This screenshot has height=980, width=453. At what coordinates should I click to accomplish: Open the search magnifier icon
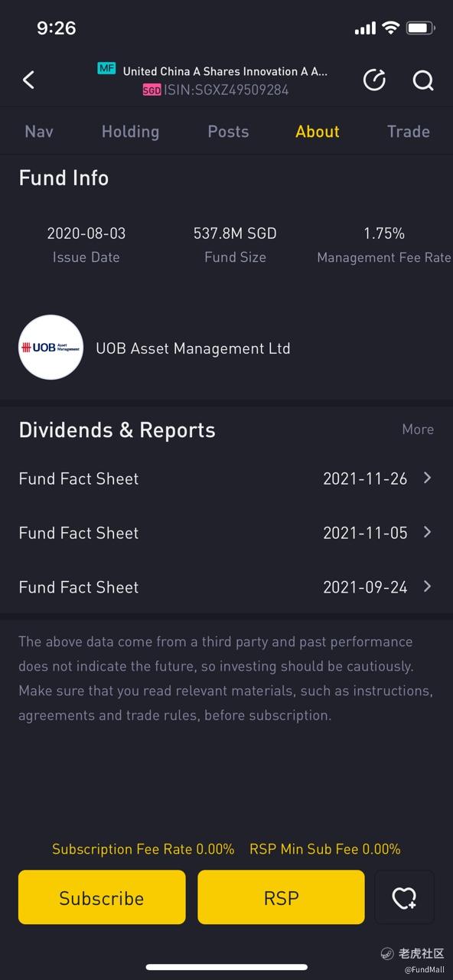423,80
